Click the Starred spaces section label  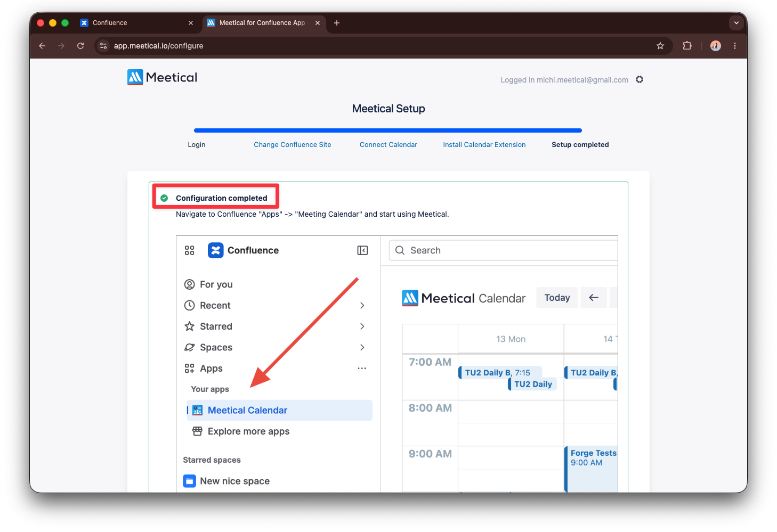(212, 460)
